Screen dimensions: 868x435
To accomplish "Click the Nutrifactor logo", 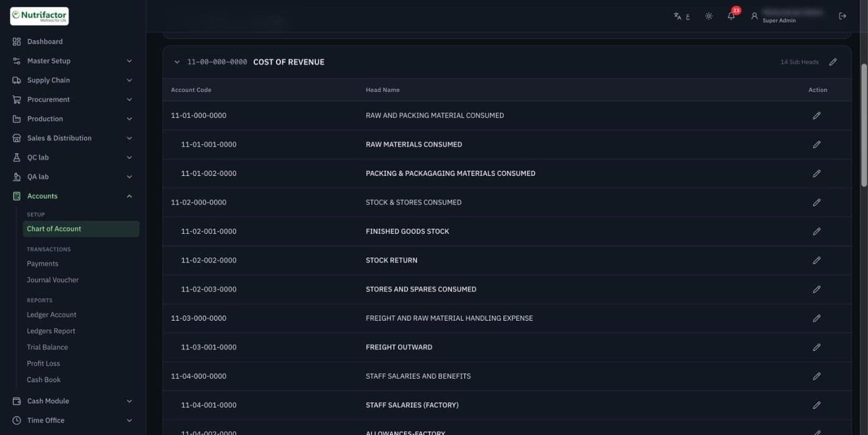I will click(39, 16).
